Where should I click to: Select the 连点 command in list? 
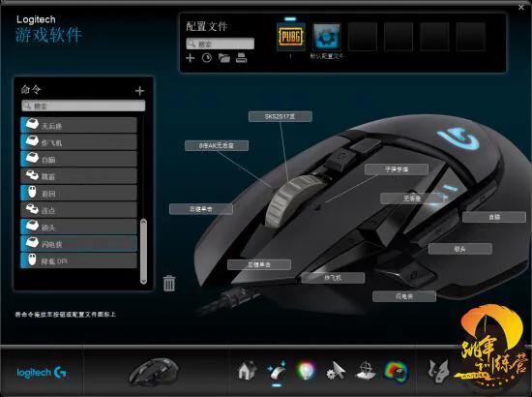click(x=78, y=210)
